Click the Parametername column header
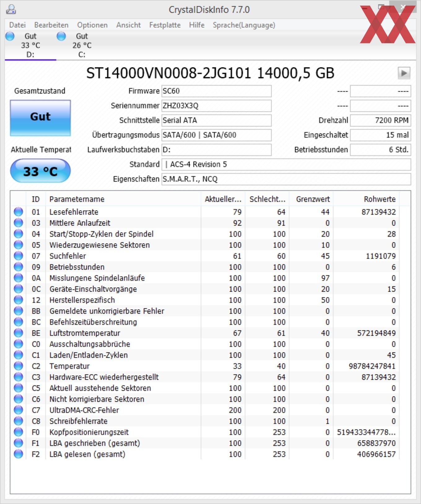The image size is (421, 504). (123, 199)
